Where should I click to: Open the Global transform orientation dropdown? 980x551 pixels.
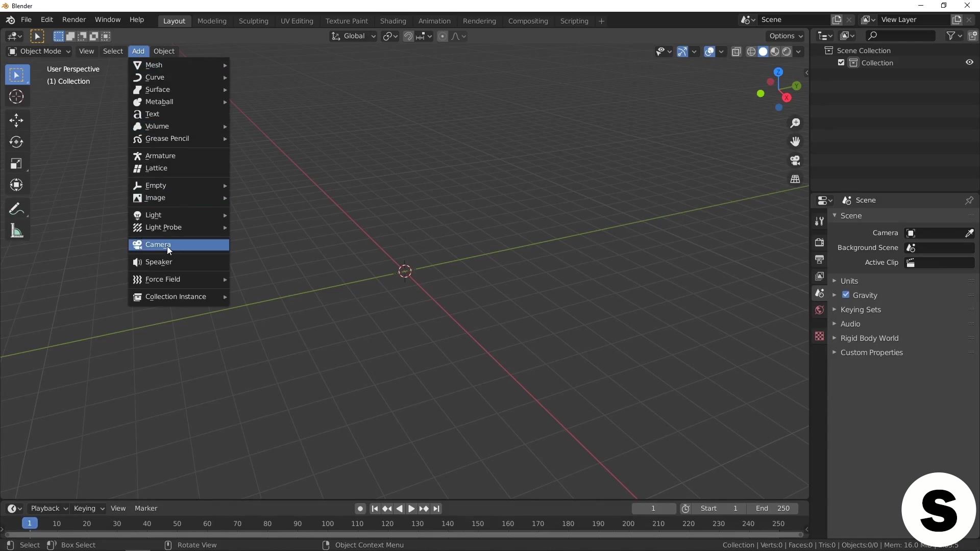pos(353,36)
